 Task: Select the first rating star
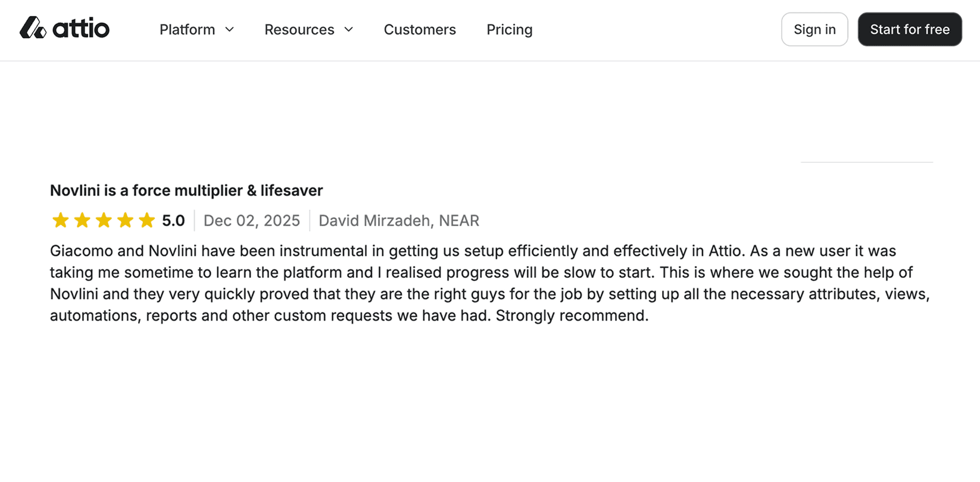click(x=60, y=220)
